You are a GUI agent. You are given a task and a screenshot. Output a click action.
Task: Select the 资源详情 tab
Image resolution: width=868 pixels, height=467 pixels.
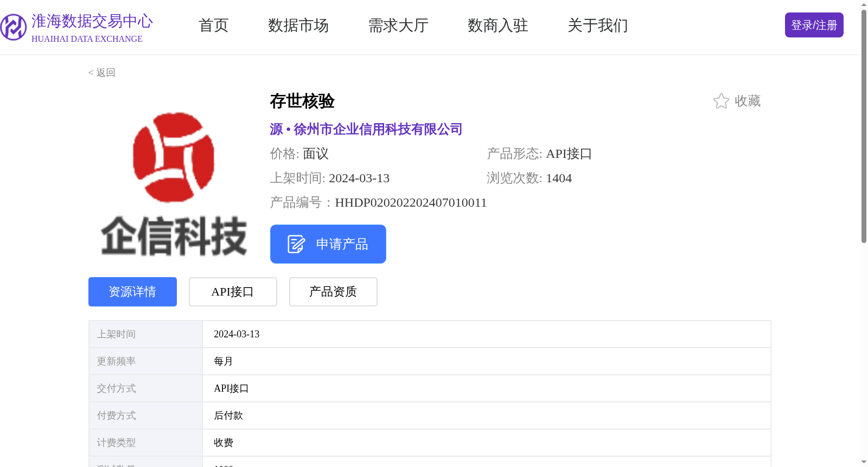coord(132,292)
